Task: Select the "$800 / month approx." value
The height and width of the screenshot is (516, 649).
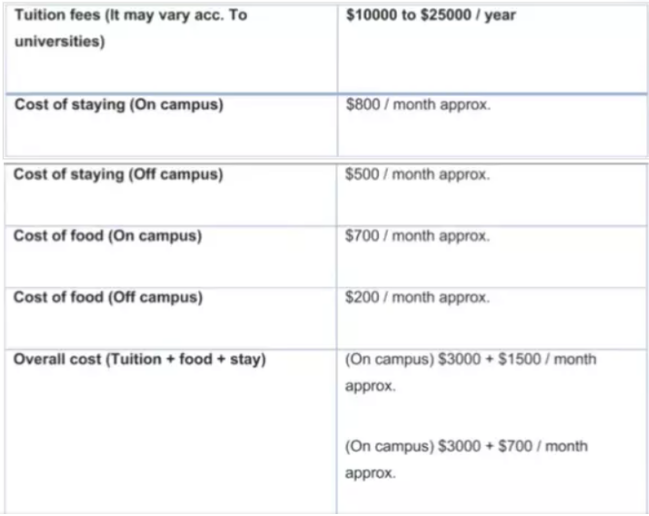Action: point(417,105)
